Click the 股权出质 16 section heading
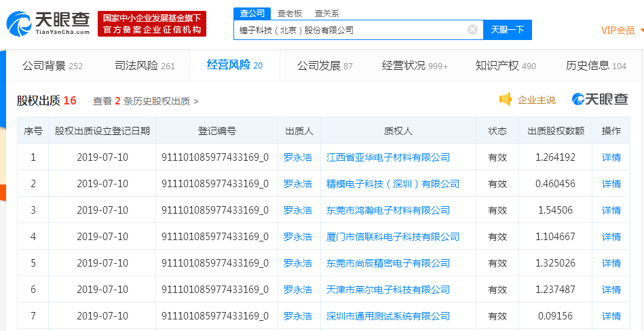Viewport: 644px width, 331px height. pyautogui.click(x=46, y=100)
